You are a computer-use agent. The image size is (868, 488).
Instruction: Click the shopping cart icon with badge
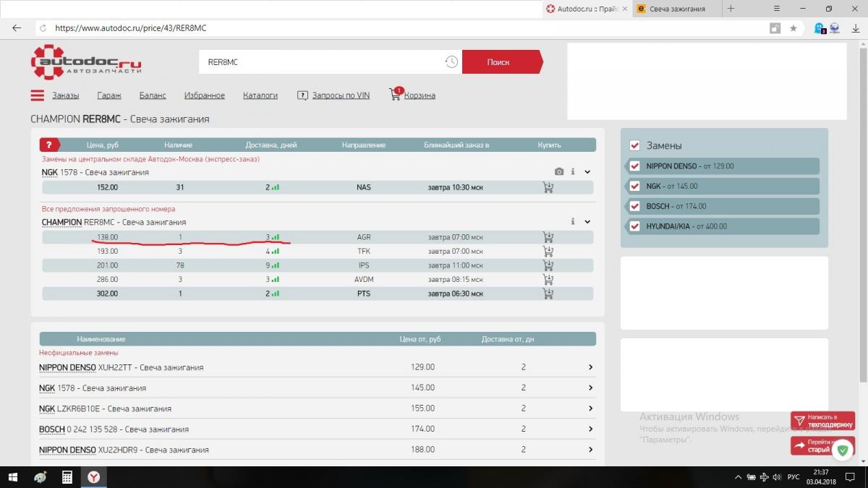(395, 95)
